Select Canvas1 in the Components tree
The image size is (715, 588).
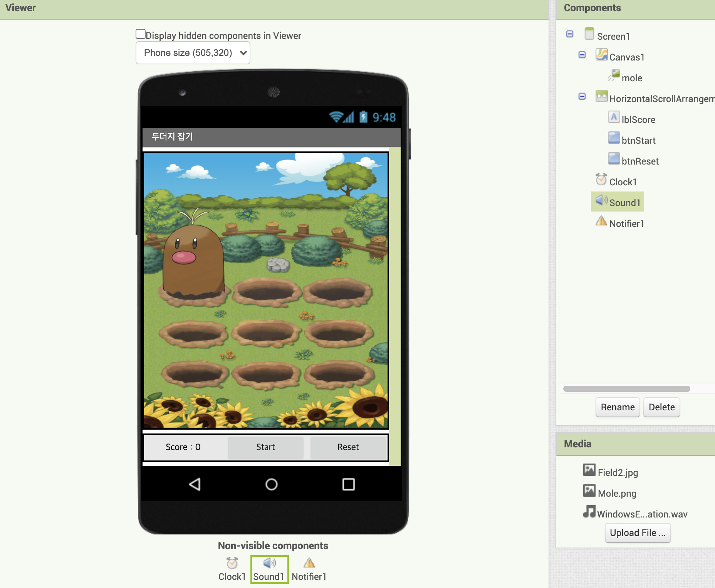pos(627,57)
